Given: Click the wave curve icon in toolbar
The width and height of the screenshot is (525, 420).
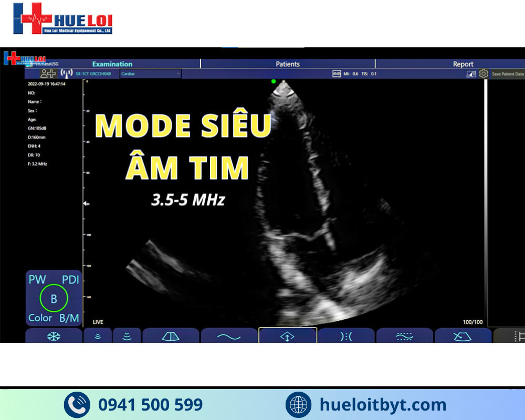Looking at the screenshot, I should pyautogui.click(x=229, y=336).
